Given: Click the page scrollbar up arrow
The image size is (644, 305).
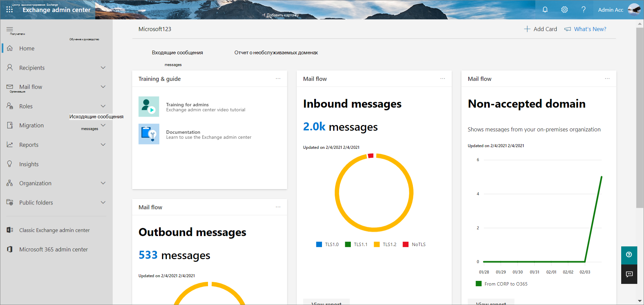Looking at the screenshot, I should click(x=640, y=24).
